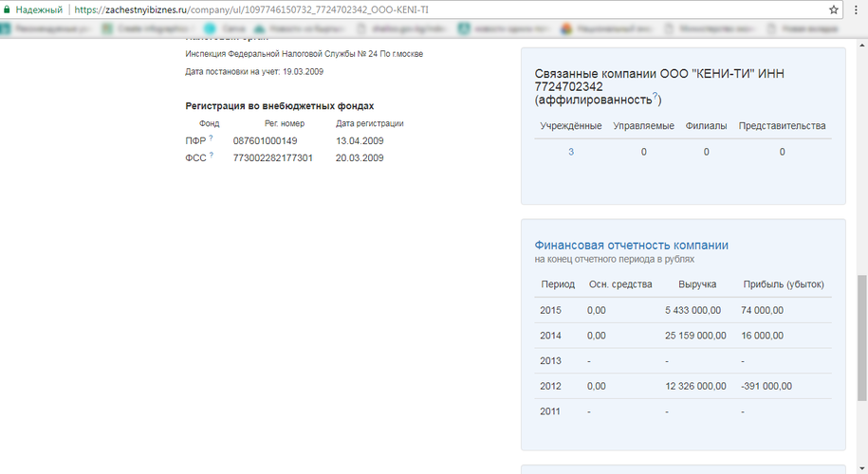Open help mark next to ПФР

[x=211, y=138]
